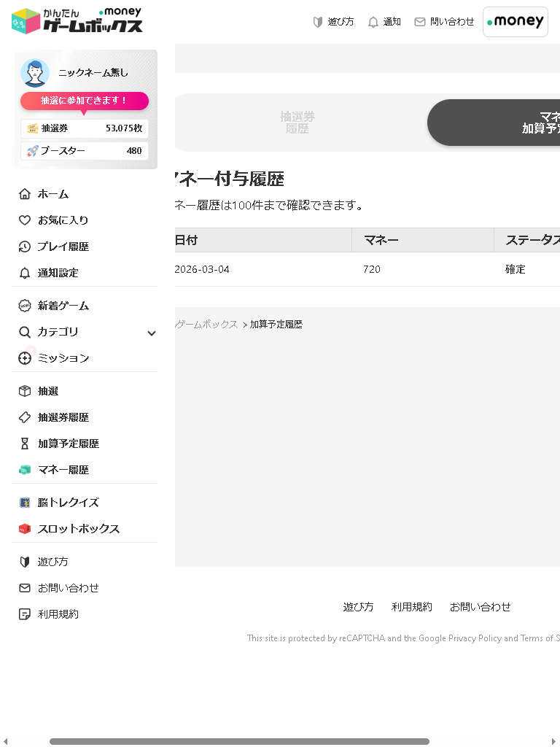The image size is (560, 747).
Task: Open Missions via the target icon
Action: (x=25, y=358)
